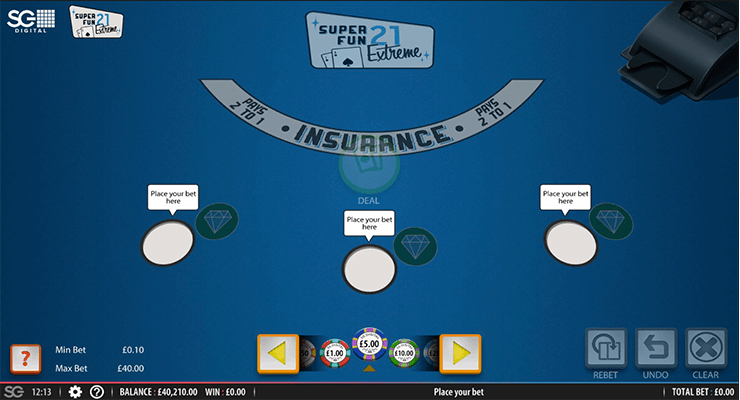Click the center 'Place your bet here' tooltip
Viewport: 740px width, 400px height.
tap(369, 224)
